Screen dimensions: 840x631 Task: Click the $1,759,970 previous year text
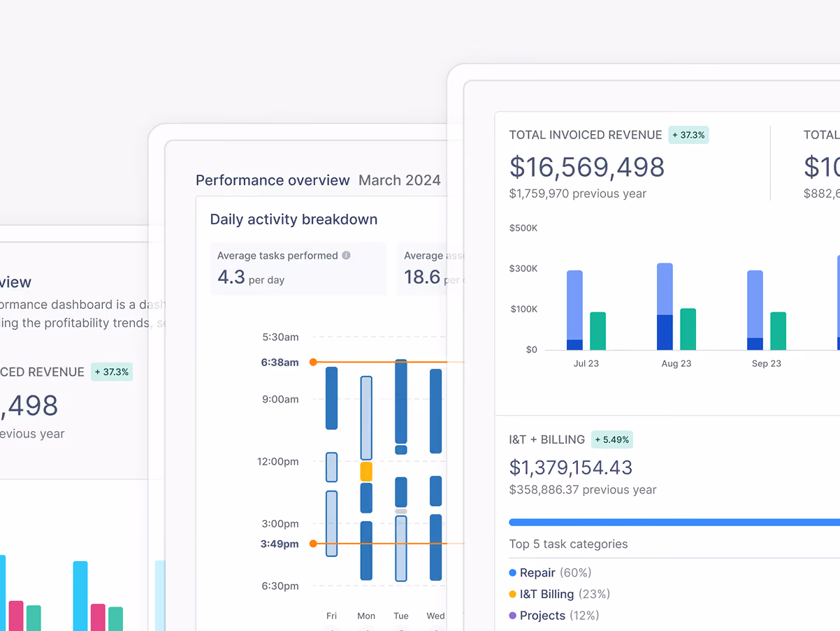578,194
